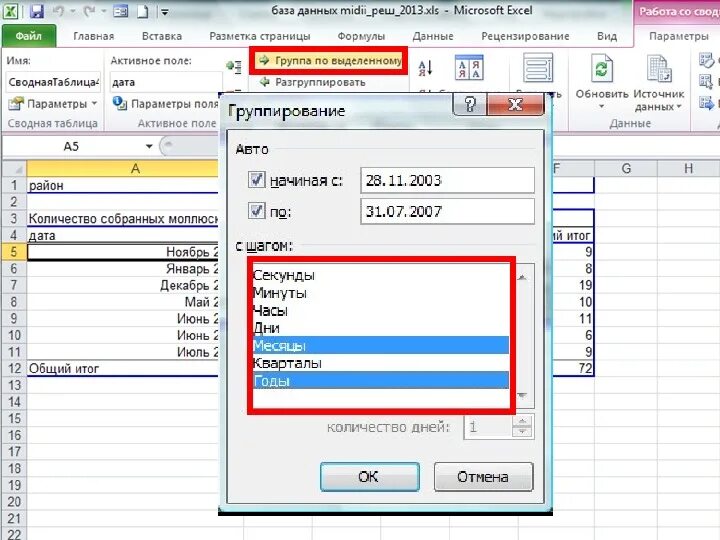Click the Excel application icon in title bar
Screen dimensions: 720x540
click(11, 11)
